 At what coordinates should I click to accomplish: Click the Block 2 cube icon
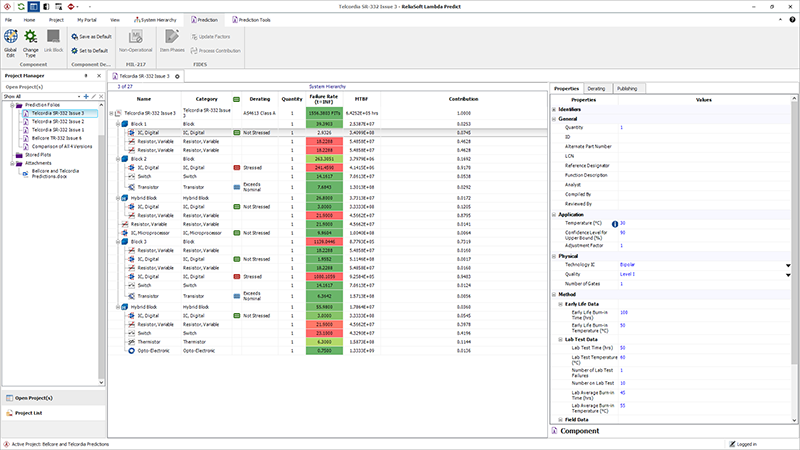coord(124,159)
